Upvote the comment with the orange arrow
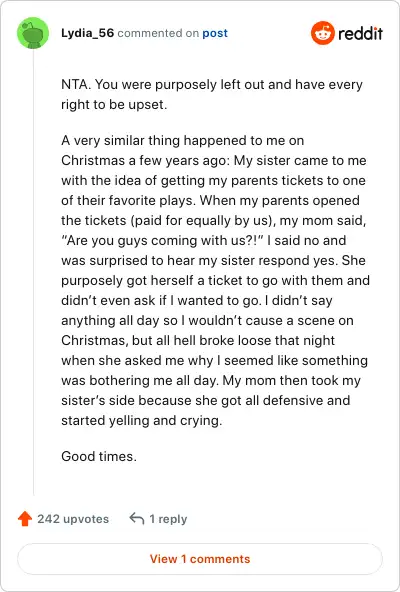This screenshot has height=592, width=400. 25,518
